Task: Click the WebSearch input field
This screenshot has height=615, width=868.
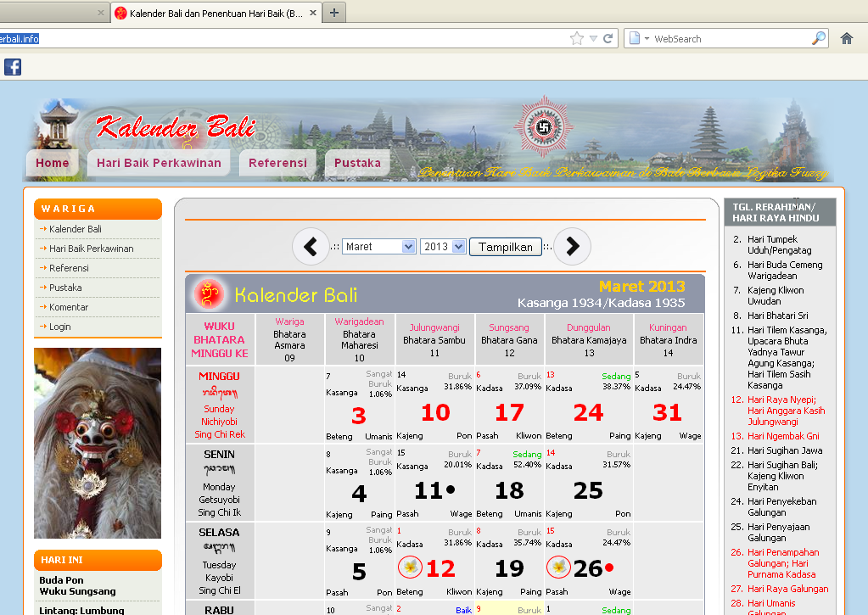Action: click(x=731, y=39)
